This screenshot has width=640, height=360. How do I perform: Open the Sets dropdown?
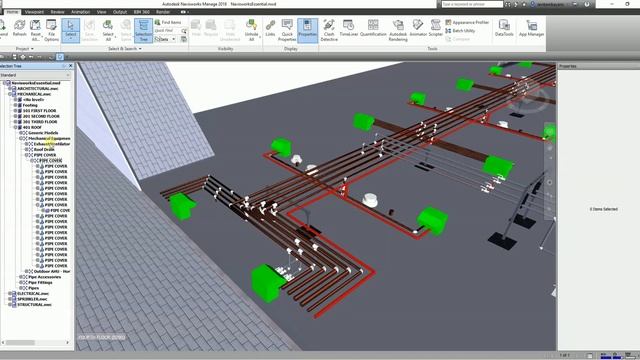tap(165, 39)
